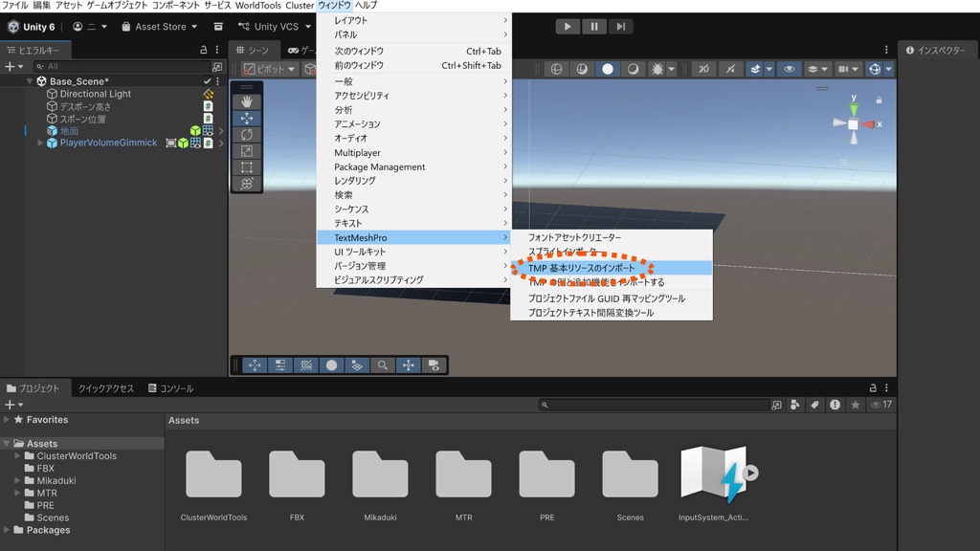Open the account dropdown
The height and width of the screenshot is (551, 980).
90,26
